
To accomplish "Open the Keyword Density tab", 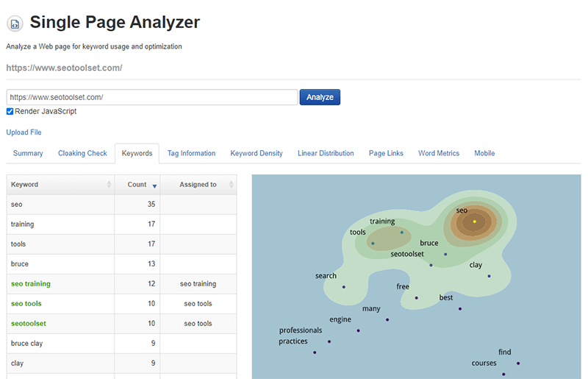I will coord(257,153).
